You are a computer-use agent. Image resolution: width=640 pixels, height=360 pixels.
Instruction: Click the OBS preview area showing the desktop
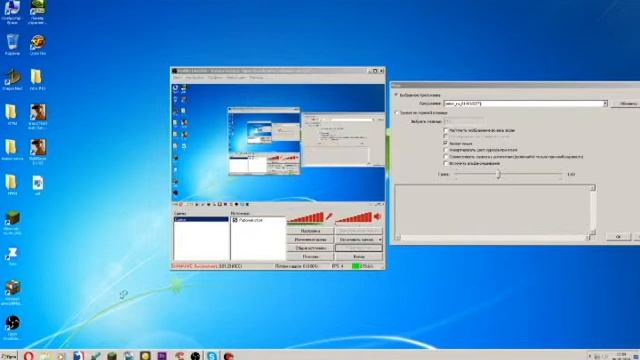[278, 142]
